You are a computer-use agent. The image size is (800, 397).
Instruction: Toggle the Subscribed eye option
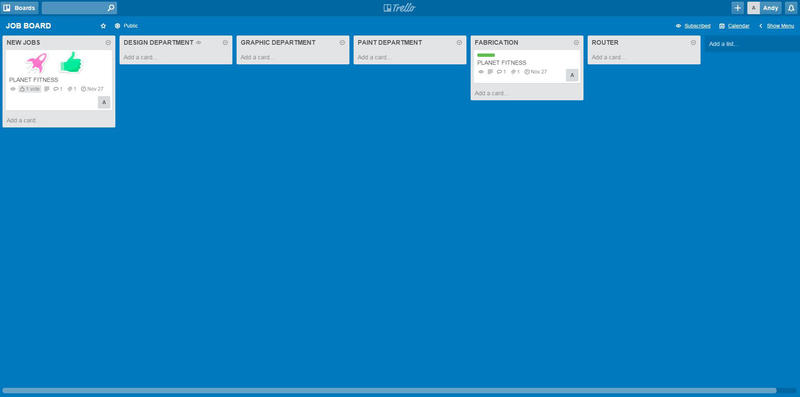click(x=693, y=26)
